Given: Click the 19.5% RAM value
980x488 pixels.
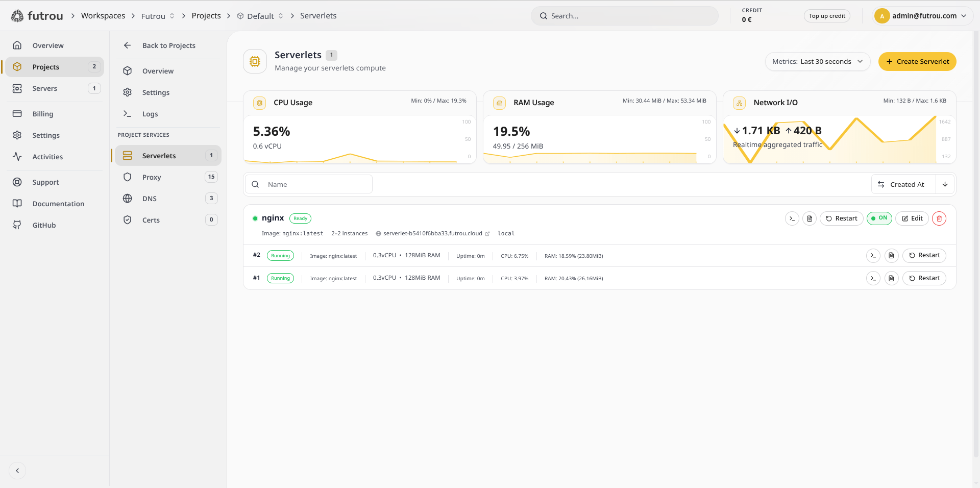Looking at the screenshot, I should pos(511,132).
